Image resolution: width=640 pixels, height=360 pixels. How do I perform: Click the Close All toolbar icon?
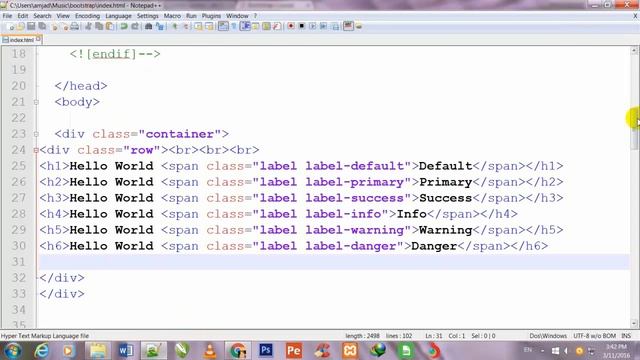tap(65, 27)
